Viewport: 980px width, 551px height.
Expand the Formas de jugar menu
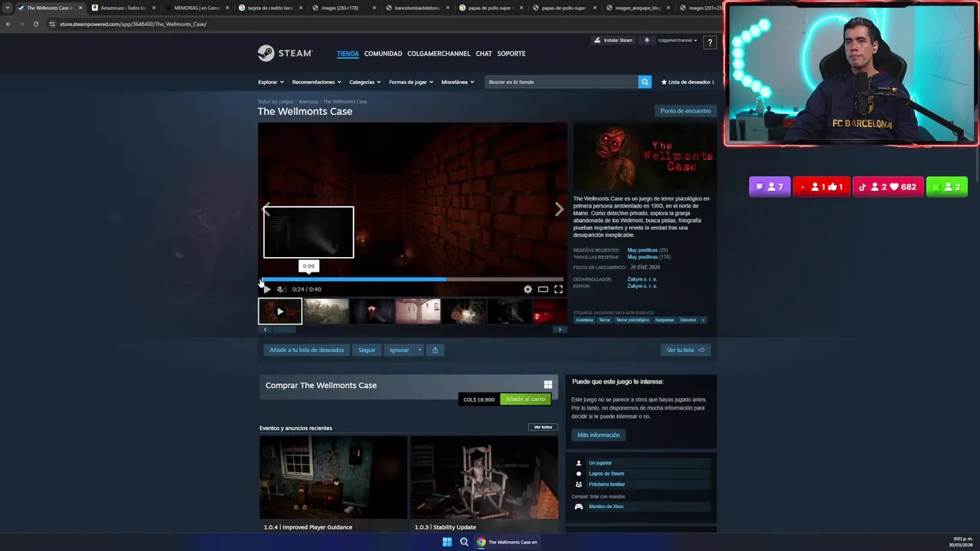coord(410,82)
